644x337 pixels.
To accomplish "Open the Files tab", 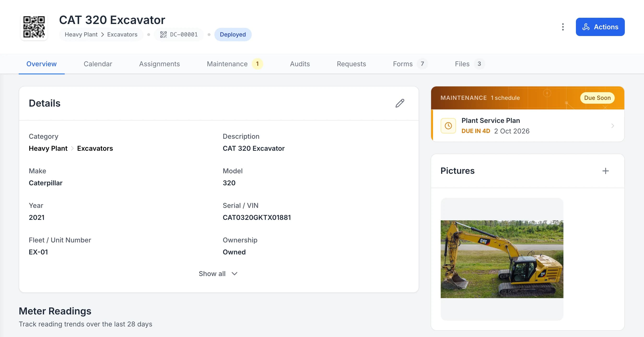I will click(470, 64).
